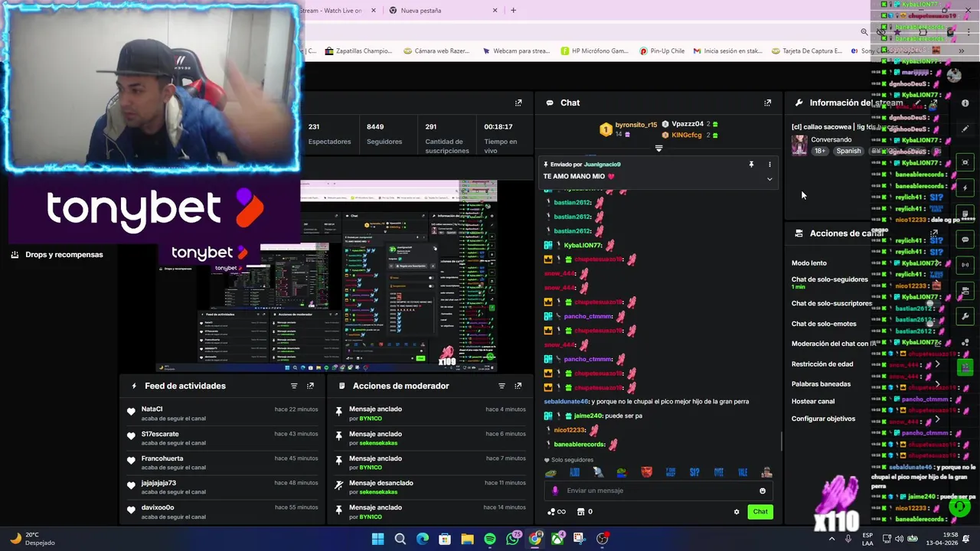The image size is (980, 551).
Task: Open a new browser tab
Action: (513, 11)
